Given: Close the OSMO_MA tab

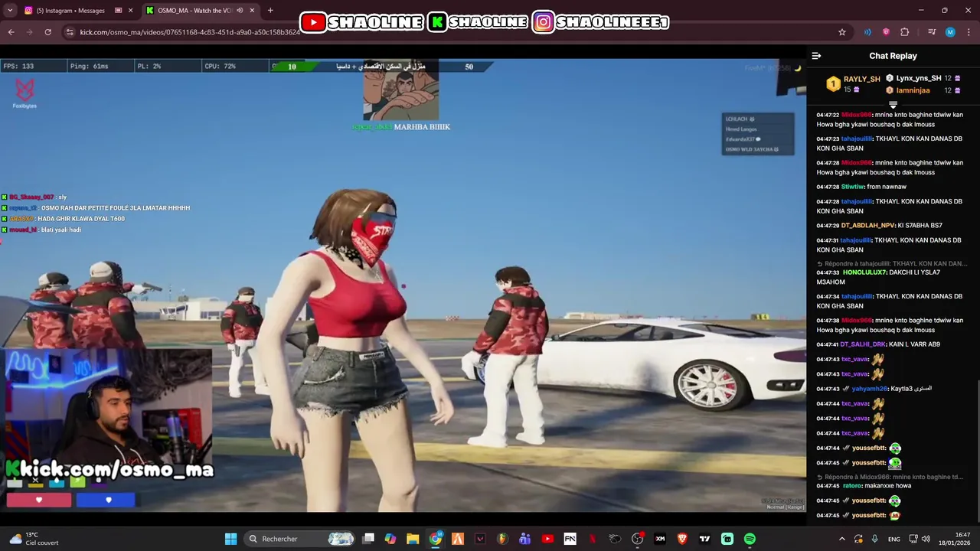Looking at the screenshot, I should click(252, 11).
